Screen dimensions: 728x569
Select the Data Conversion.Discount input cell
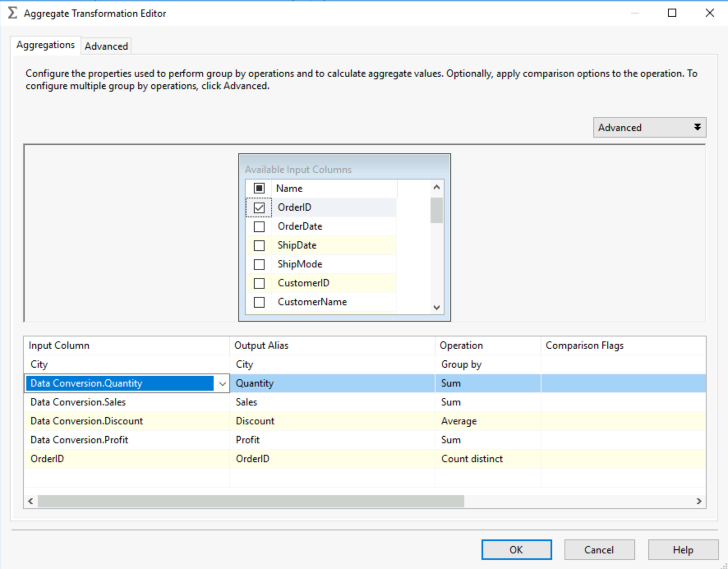(x=127, y=421)
